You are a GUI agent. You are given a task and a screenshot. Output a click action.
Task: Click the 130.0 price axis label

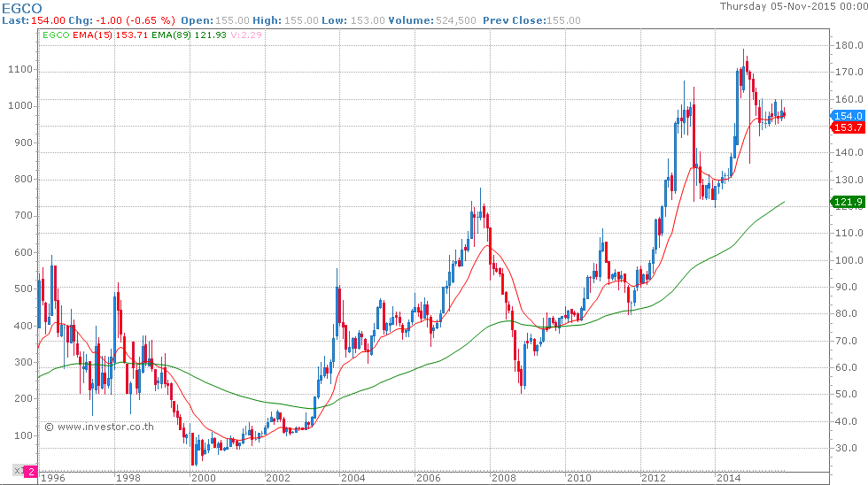[x=849, y=180]
